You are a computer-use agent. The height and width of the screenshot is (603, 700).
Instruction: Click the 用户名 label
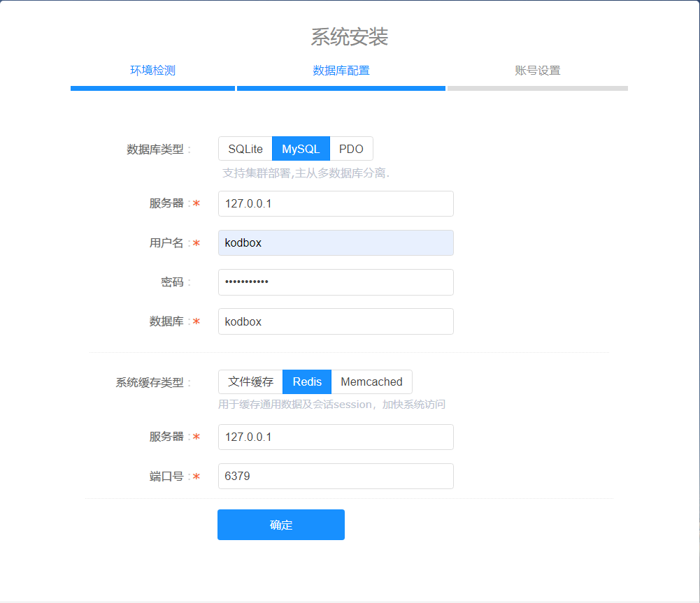click(166, 242)
